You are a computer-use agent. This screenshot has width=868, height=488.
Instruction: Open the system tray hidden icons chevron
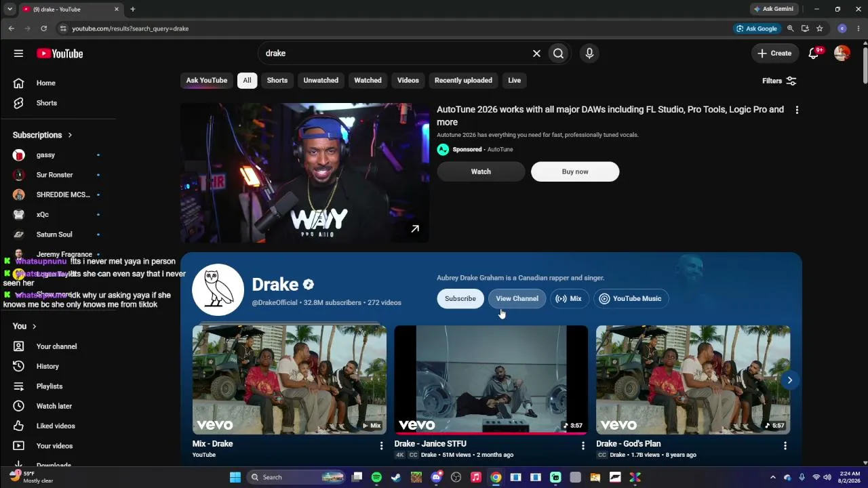coord(772,477)
